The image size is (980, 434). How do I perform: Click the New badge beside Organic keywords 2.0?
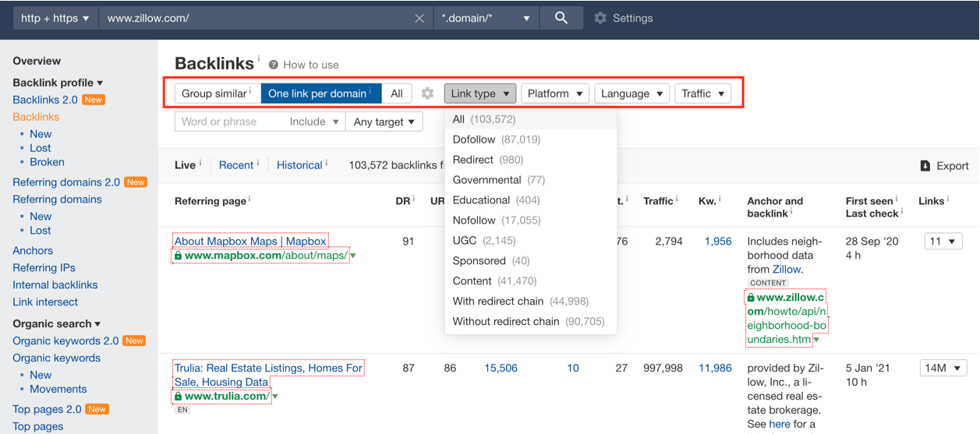pos(134,341)
